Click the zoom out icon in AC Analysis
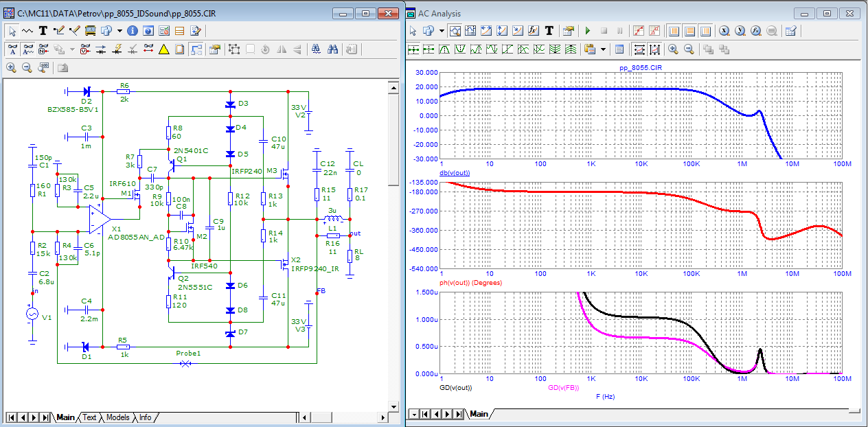 click(x=689, y=49)
